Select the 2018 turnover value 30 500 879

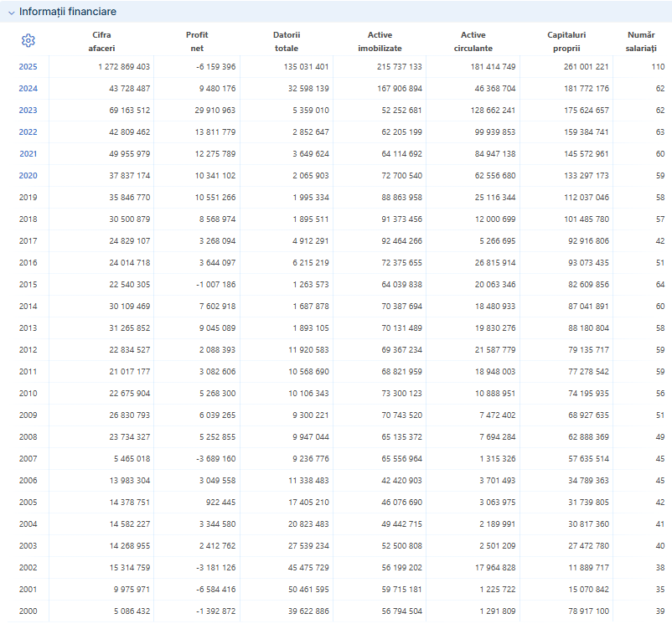pos(129,219)
